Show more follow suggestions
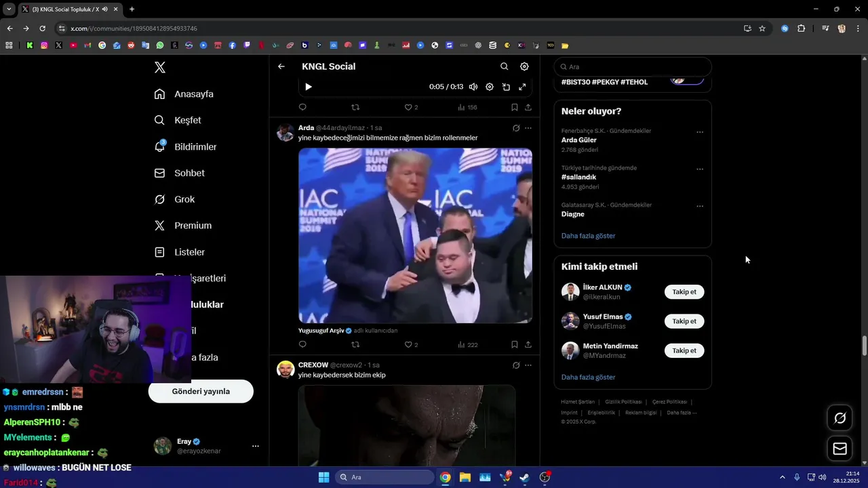This screenshot has height=488, width=868. point(589,377)
